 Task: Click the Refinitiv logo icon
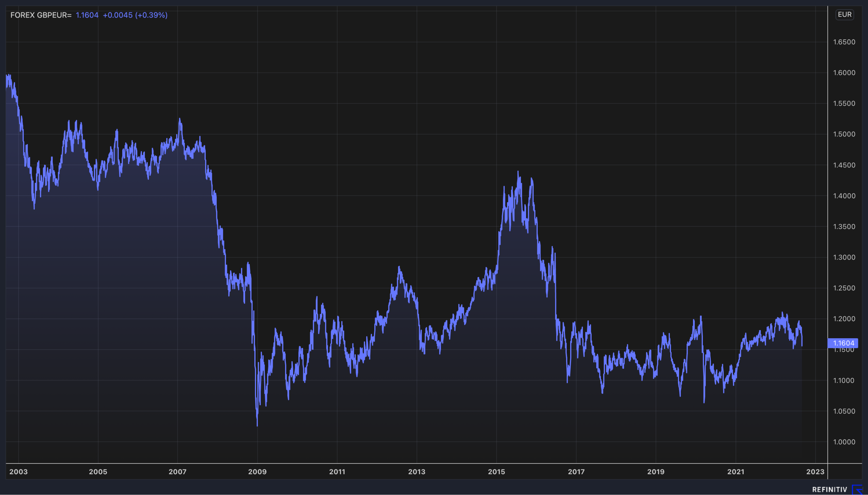(x=857, y=489)
